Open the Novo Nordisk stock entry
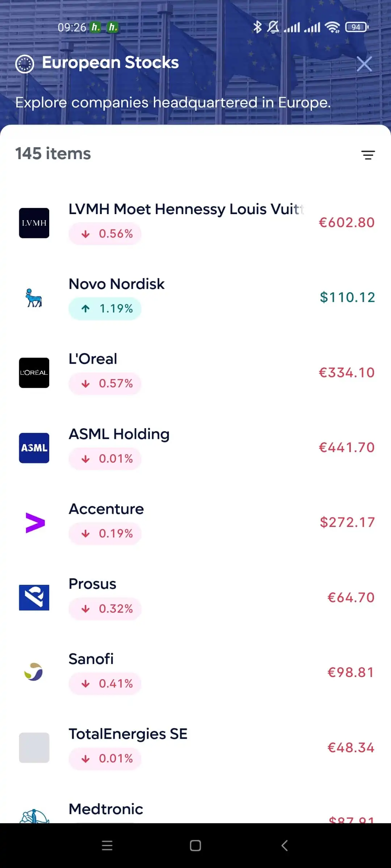This screenshot has height=868, width=391. [x=117, y=284]
